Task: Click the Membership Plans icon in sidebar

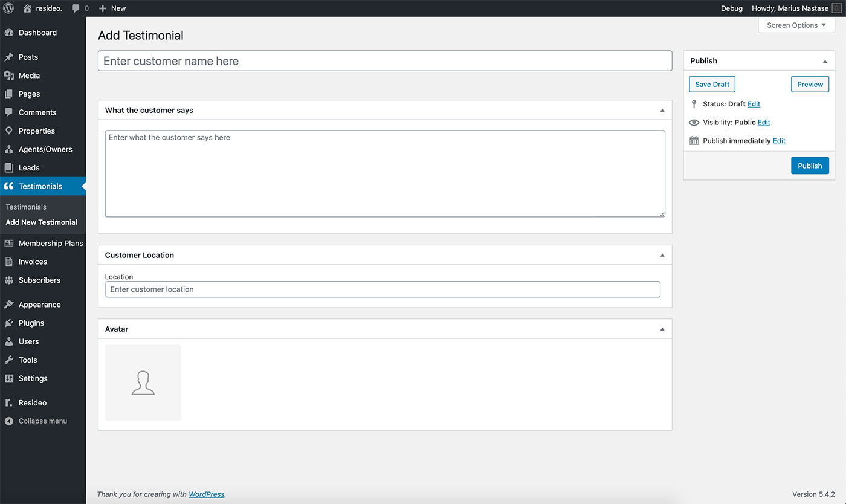Action: 9,244
